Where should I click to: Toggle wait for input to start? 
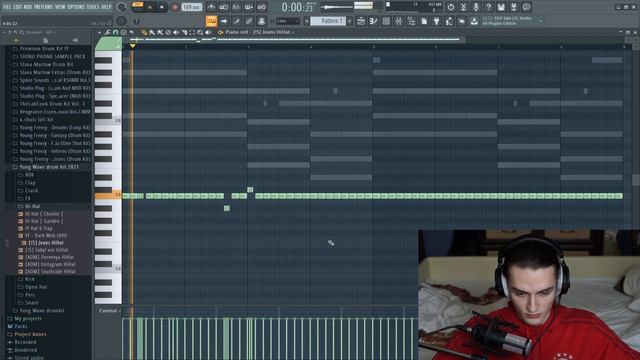(x=224, y=7)
